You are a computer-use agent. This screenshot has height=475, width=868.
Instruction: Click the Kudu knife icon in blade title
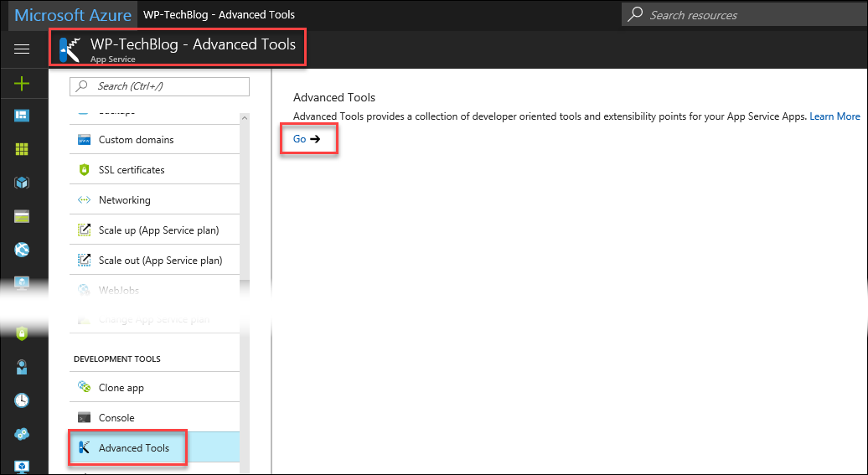click(70, 49)
